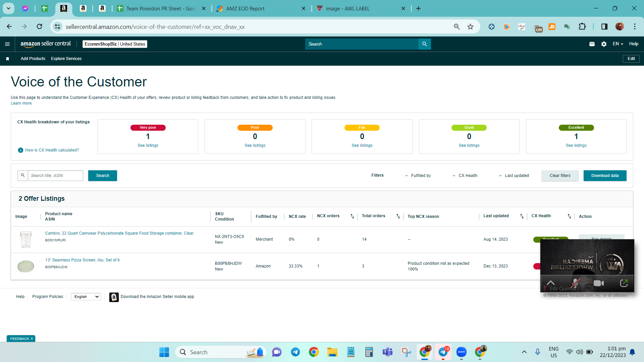
Task: Bookmark this page with the star icon
Action: coord(471,26)
